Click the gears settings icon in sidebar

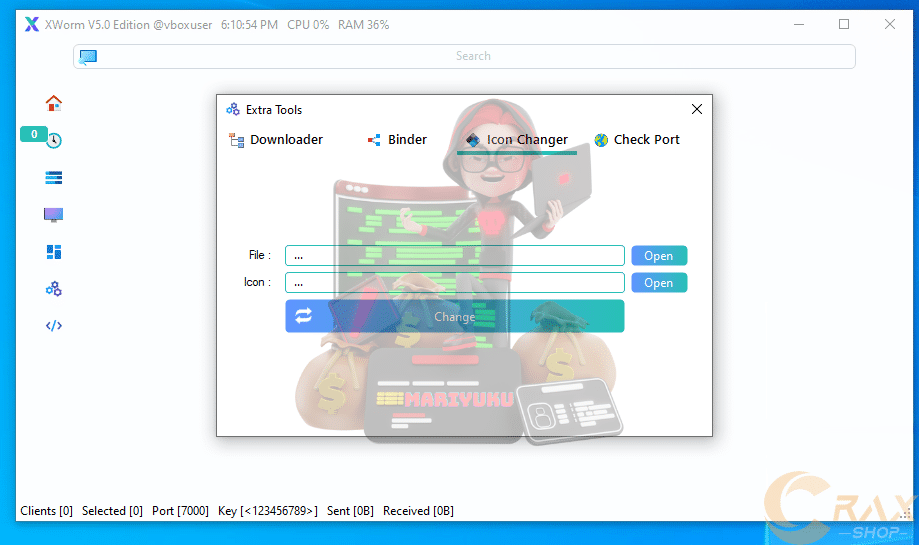(x=54, y=289)
